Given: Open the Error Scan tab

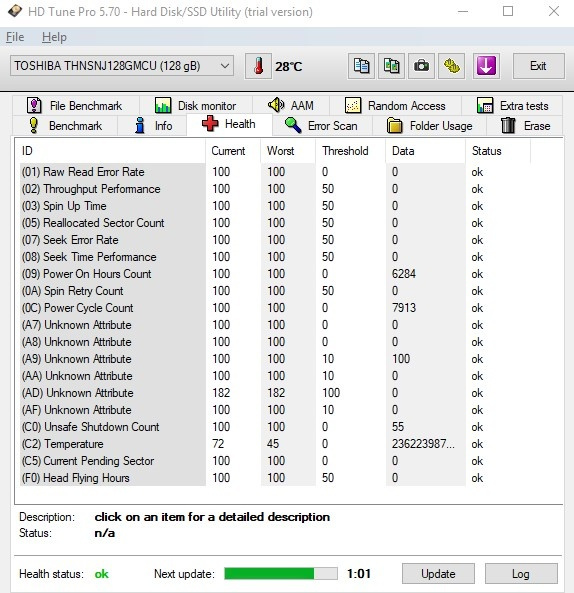Looking at the screenshot, I should pyautogui.click(x=321, y=126).
